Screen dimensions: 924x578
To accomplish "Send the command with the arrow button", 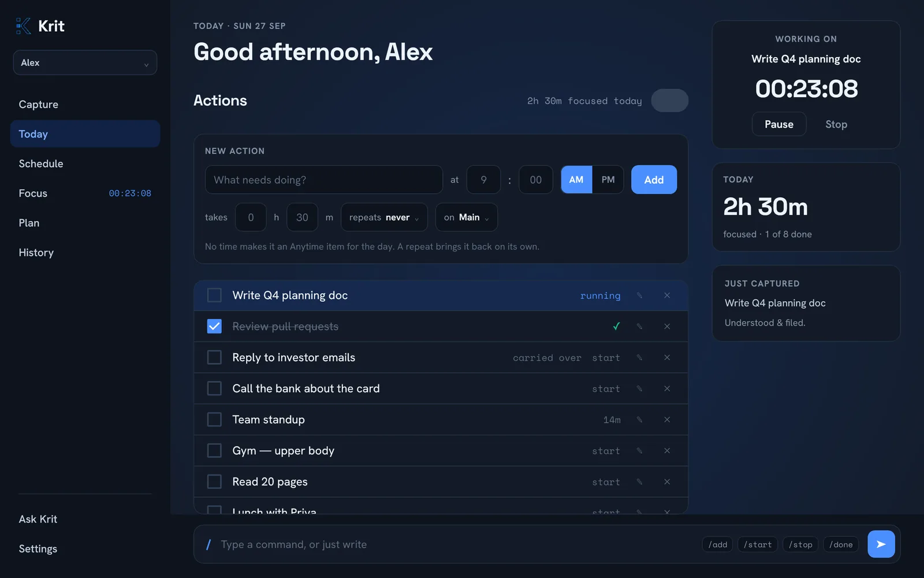I will (x=881, y=544).
